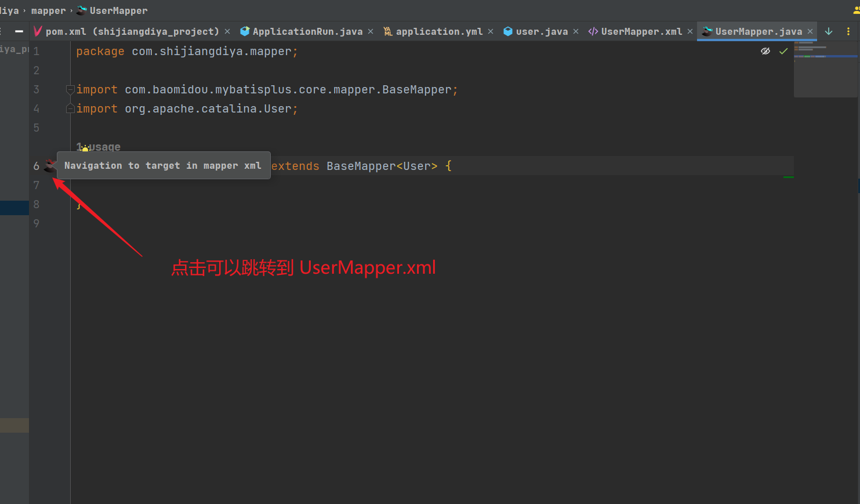Click the UserMapper.java bird icon in tab

pyautogui.click(x=707, y=31)
